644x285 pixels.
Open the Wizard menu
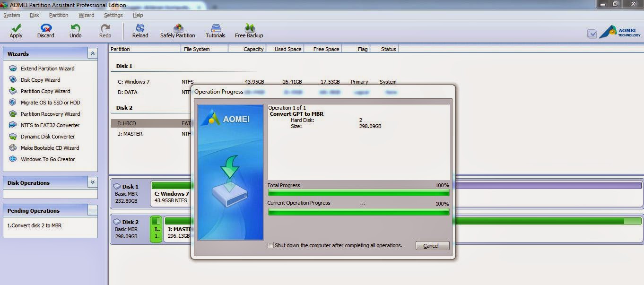(x=87, y=15)
